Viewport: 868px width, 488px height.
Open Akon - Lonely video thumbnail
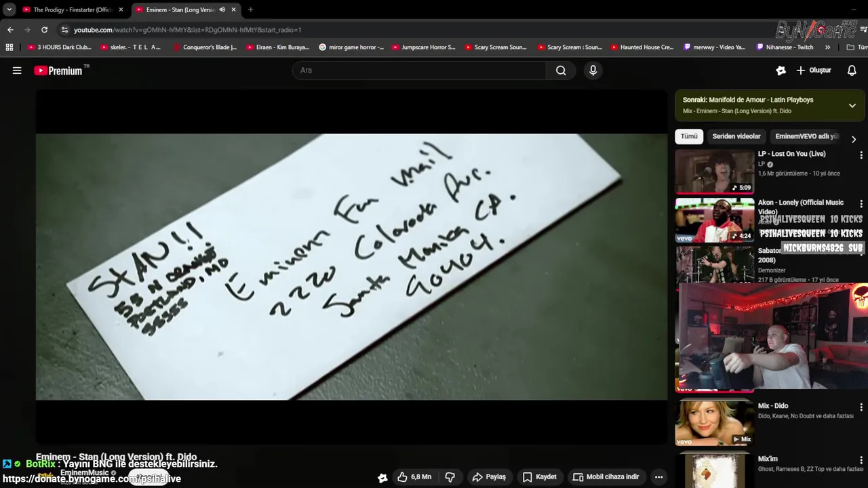715,220
